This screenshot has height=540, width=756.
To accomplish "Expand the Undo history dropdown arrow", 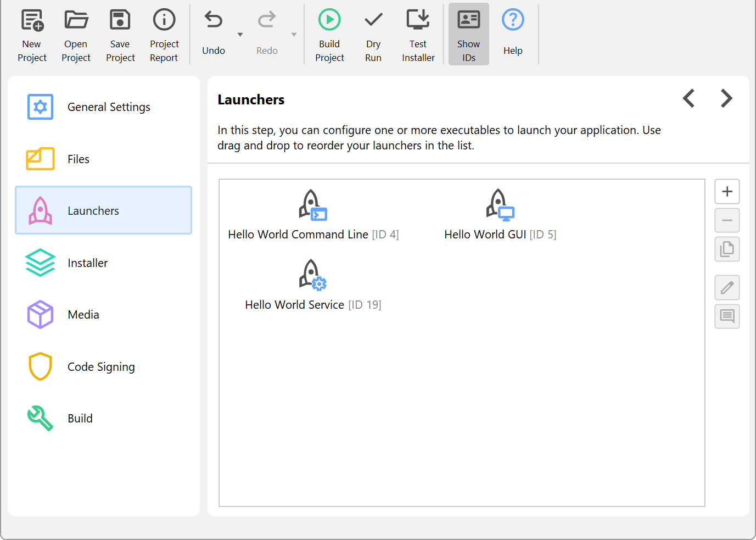I will (x=240, y=35).
